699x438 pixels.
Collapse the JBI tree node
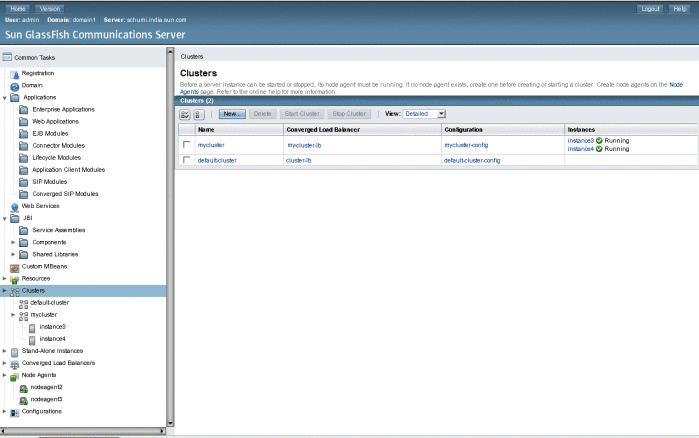[5, 218]
